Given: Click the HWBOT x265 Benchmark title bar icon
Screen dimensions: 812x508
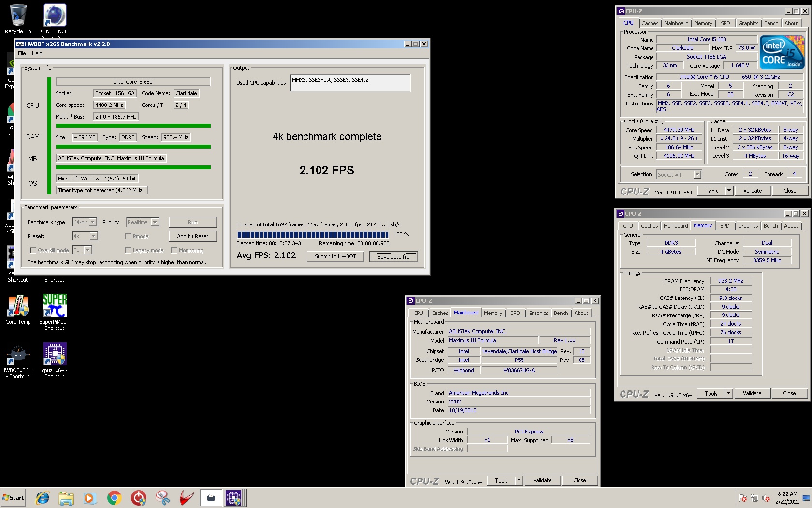Looking at the screenshot, I should [20, 44].
